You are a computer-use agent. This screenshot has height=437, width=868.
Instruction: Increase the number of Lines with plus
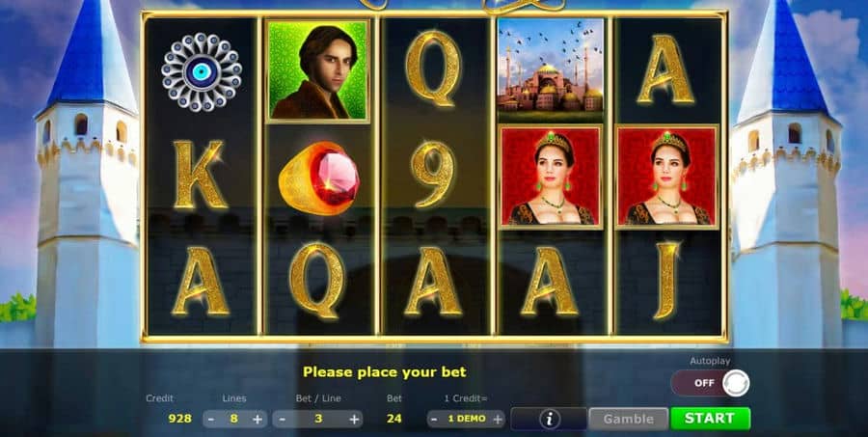click(x=258, y=419)
